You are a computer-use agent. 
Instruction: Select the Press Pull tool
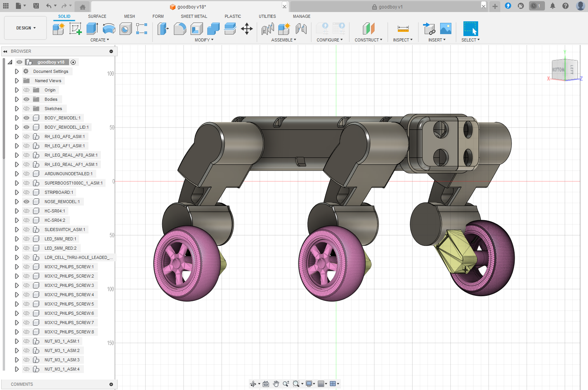coord(163,29)
